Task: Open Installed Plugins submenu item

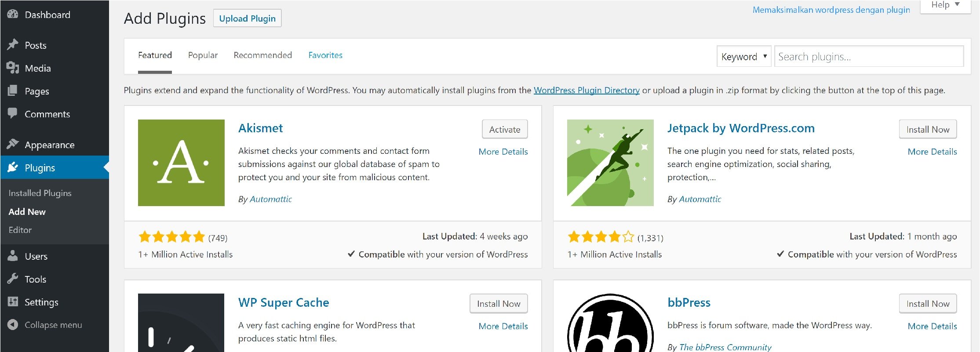Action: click(x=40, y=193)
